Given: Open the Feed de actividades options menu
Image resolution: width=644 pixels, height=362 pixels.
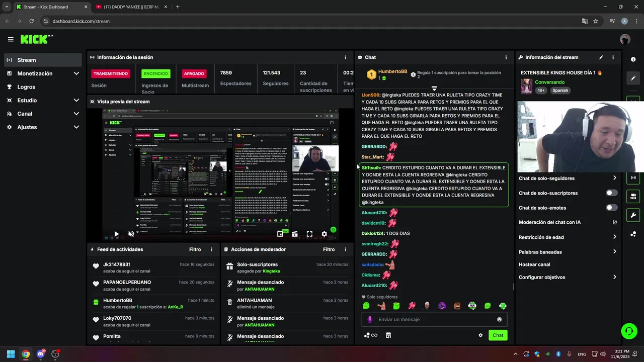Looking at the screenshot, I should point(211,249).
